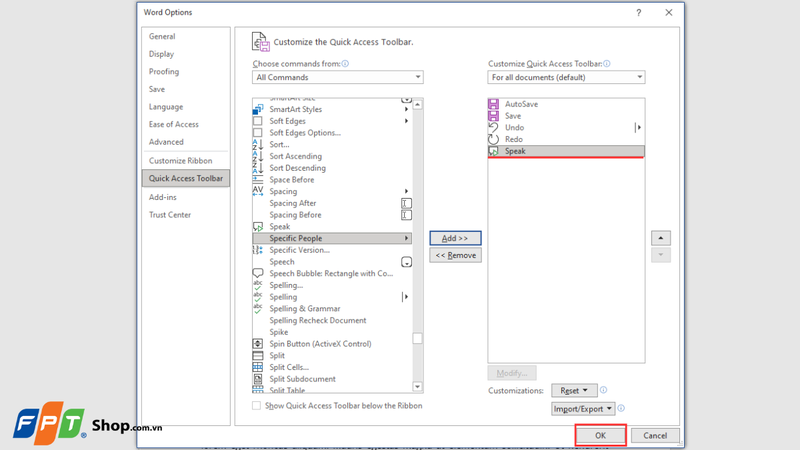Click the Speech Bubble Rectangle icon
Viewport: 800px width, 450px height.
point(258,273)
